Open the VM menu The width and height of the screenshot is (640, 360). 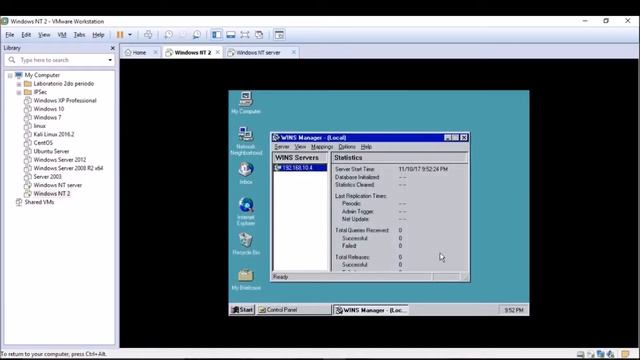(x=62, y=35)
